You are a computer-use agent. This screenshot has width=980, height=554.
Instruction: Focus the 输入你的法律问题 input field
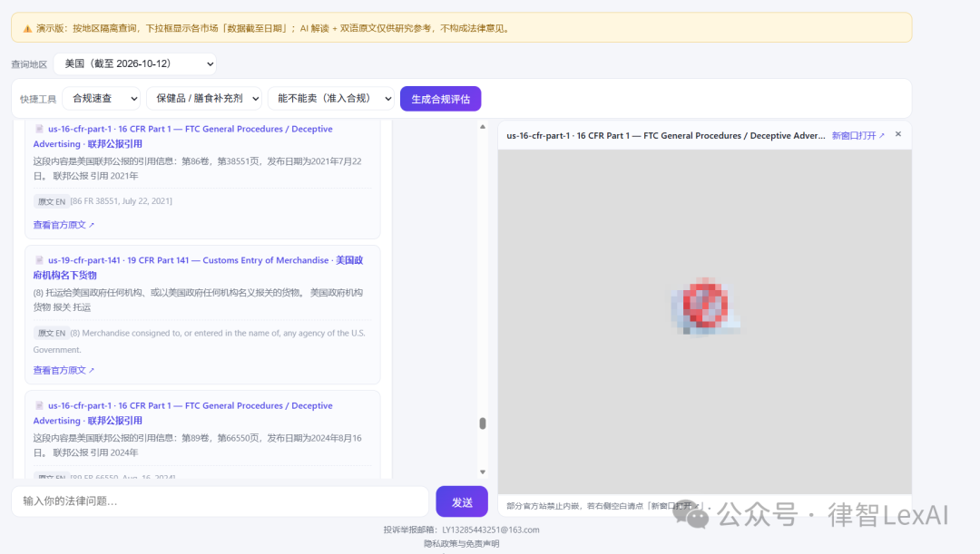point(220,501)
